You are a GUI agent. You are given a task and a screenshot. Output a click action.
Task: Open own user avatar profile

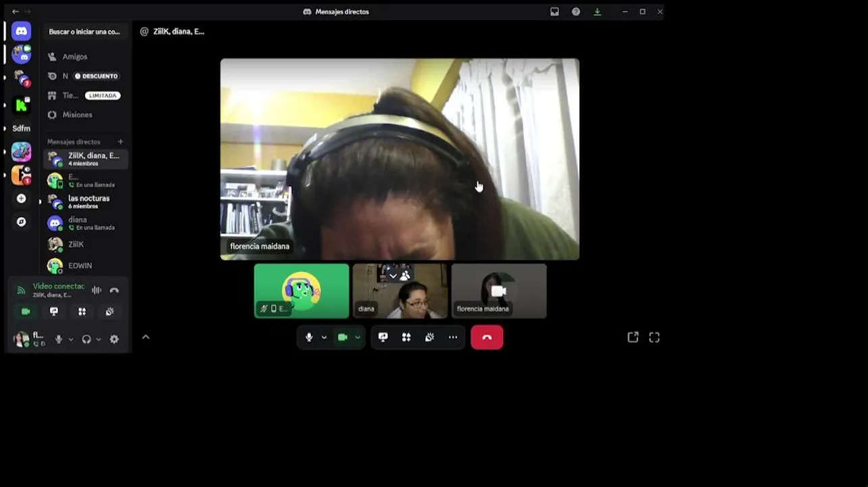(x=22, y=339)
